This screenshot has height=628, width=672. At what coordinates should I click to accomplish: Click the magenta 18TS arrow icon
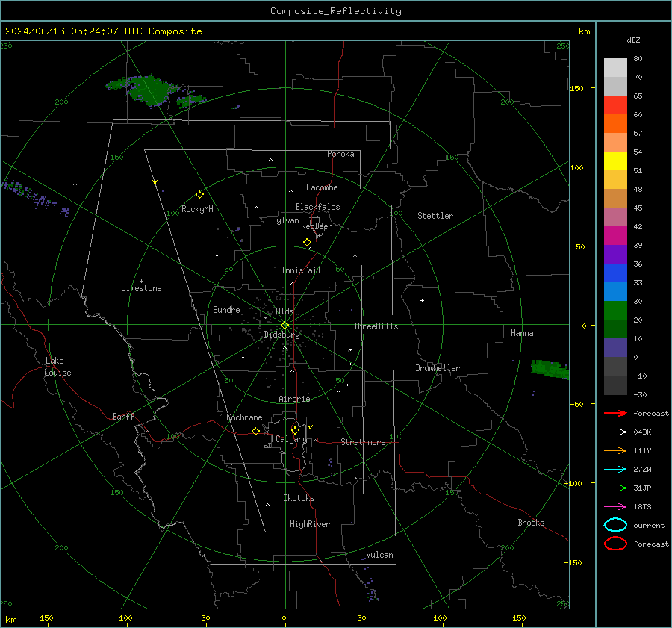click(x=615, y=506)
